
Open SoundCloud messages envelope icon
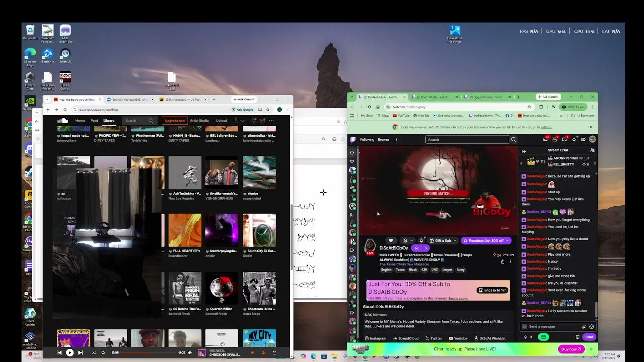tap(262, 121)
